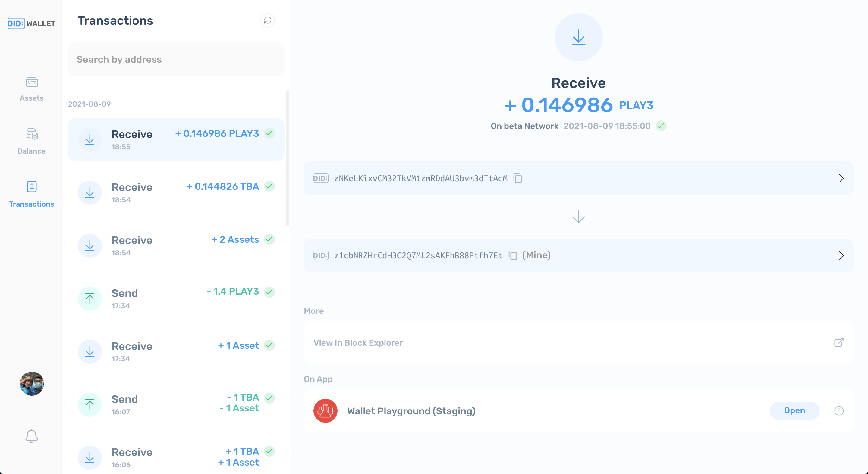Click the transaction list scrollbar
Viewport: 868px width, 474px height.
[287, 158]
